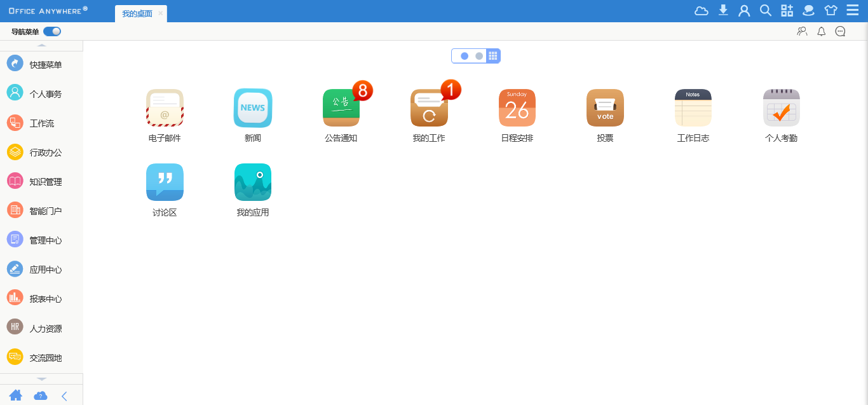Toggle the 导航菜单 switch
Image resolution: width=868 pixels, height=405 pixels.
click(52, 32)
